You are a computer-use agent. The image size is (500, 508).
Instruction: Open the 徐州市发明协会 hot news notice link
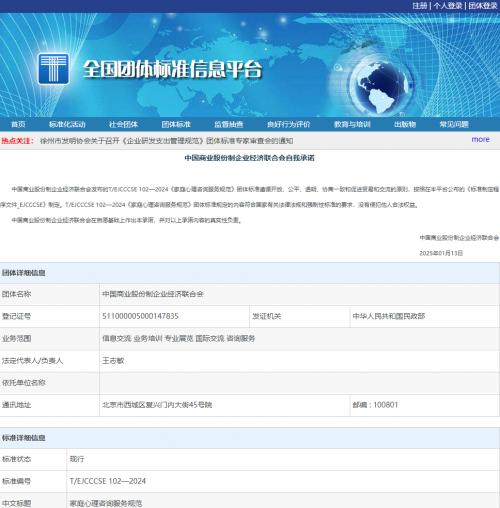pyautogui.click(x=167, y=141)
